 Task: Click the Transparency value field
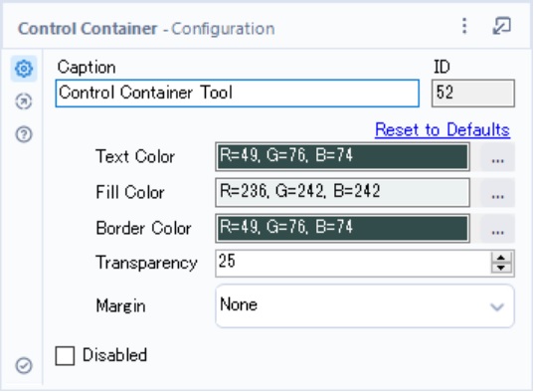click(x=353, y=263)
